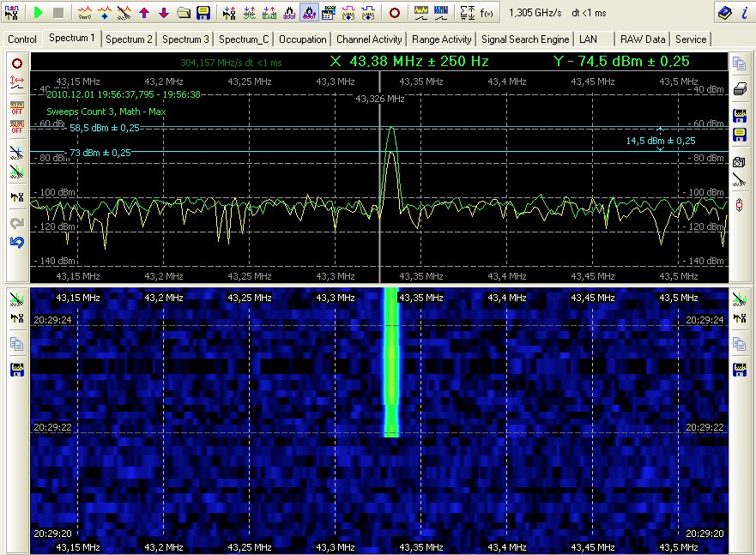Click the clear green trace icon in spectrum sidebar
The height and width of the screenshot is (555, 756).
coord(17,172)
